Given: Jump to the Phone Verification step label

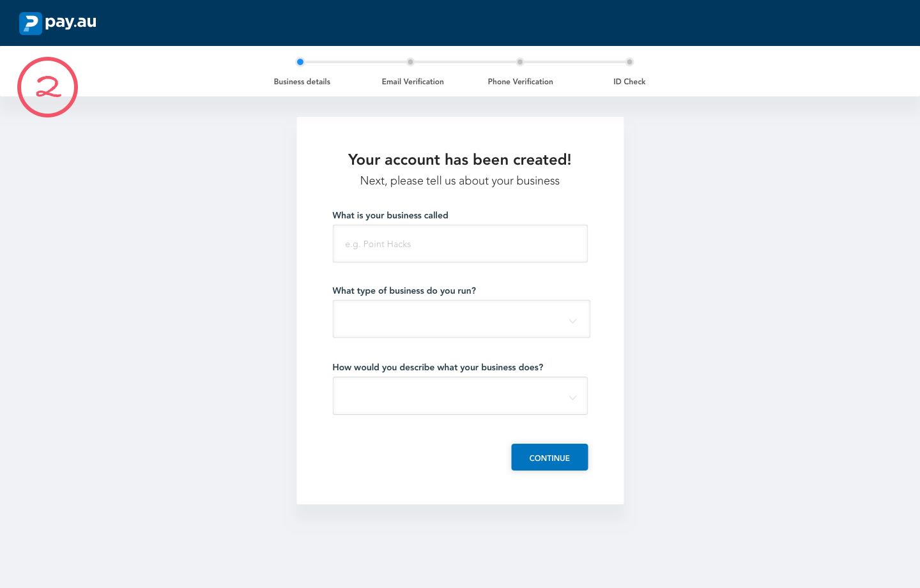Looking at the screenshot, I should point(520,82).
